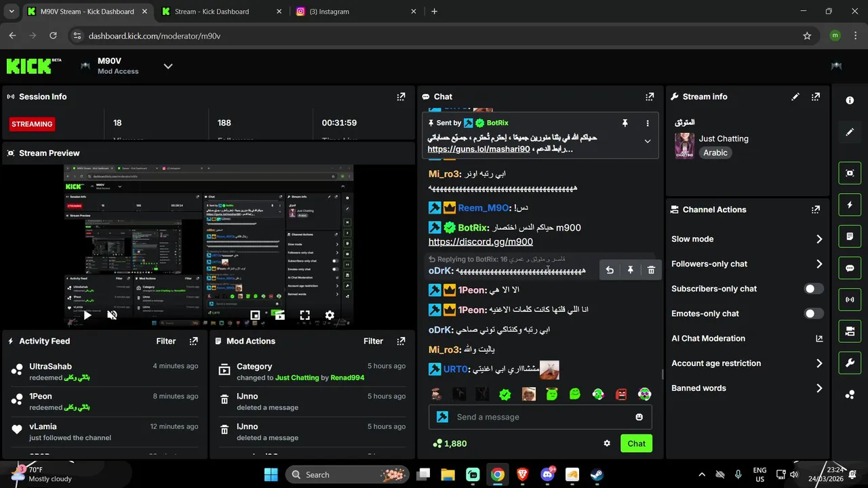Click Just Chatting category thumbnail
The width and height of the screenshot is (868, 488).
click(684, 146)
